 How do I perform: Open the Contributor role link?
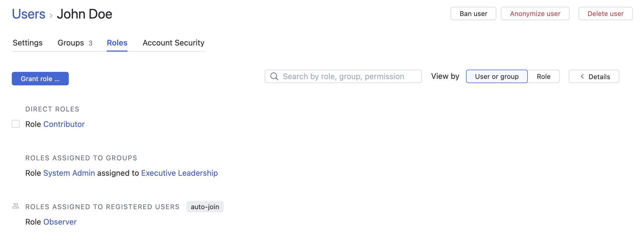[64, 124]
